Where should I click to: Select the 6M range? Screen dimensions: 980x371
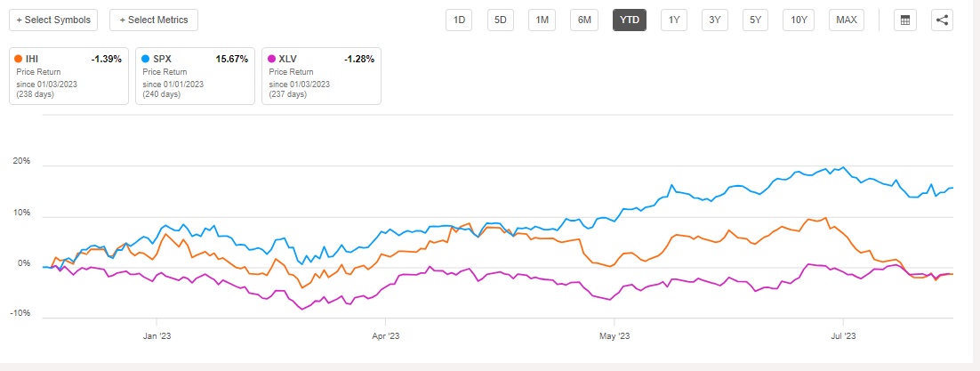pyautogui.click(x=584, y=20)
